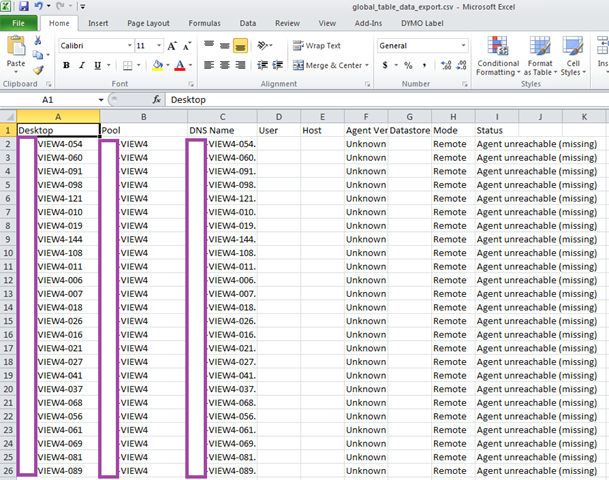Click the Cut scissors icon
The image size is (609, 480).
pyautogui.click(x=38, y=41)
